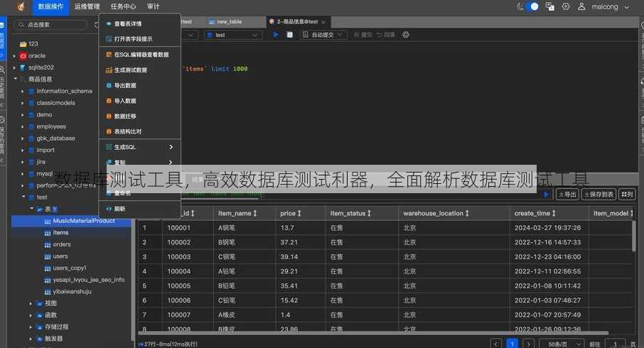The height and width of the screenshot is (348, 644).
Task: Select 在SQL编辑器查看数据 from context menu
Action: [x=140, y=55]
